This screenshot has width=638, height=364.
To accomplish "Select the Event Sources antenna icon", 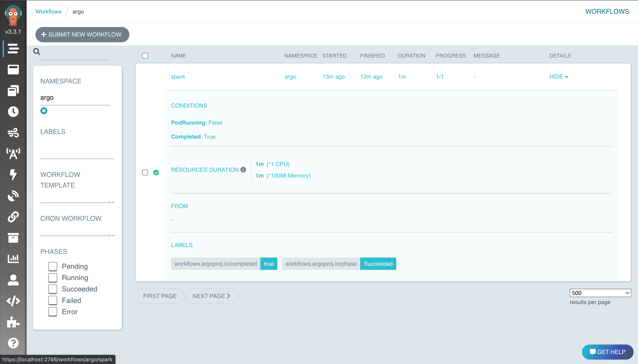I will pos(14,154).
